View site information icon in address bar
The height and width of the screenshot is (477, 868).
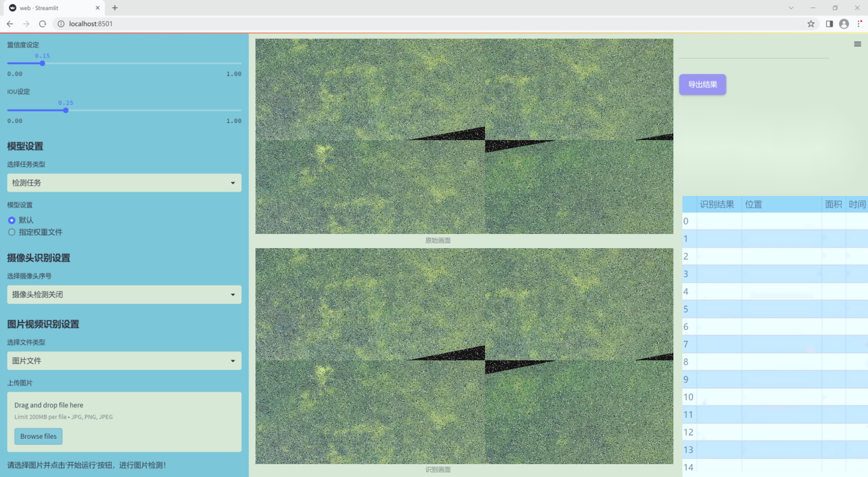click(61, 24)
